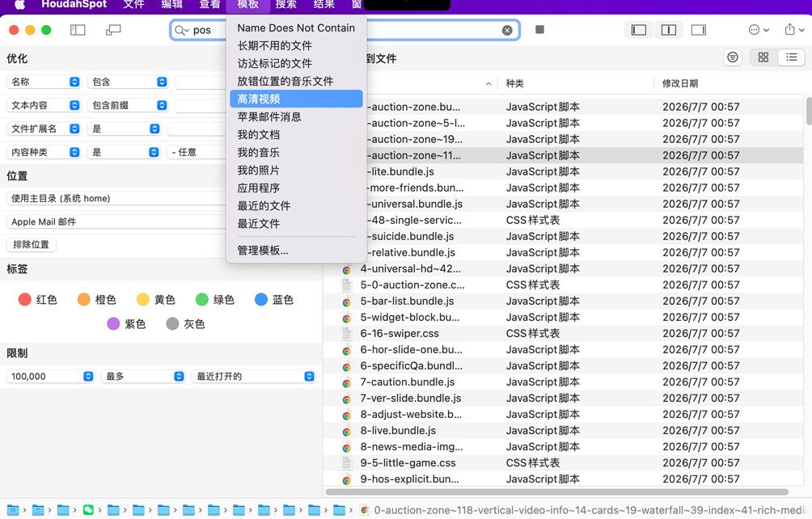812x519 pixels.
Task: Select the 红色 tag color swatch
Action: tap(24, 300)
